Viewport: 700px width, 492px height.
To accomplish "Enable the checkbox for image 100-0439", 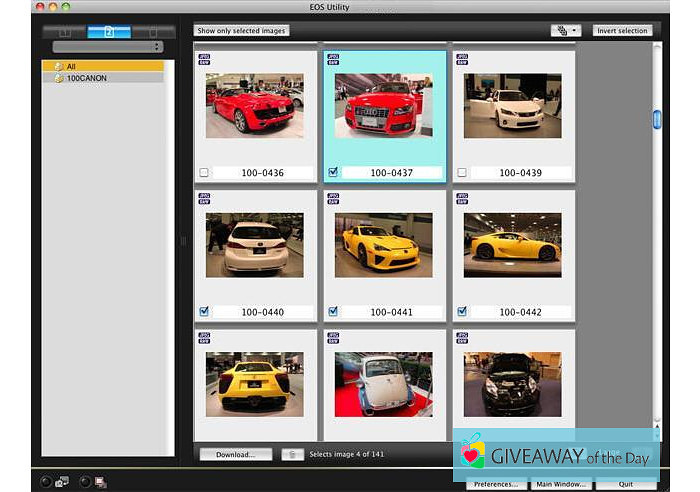I will (462, 172).
